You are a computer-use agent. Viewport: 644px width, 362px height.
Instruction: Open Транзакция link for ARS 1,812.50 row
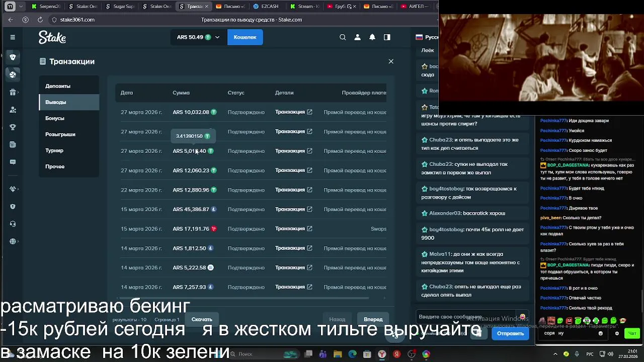pos(294,248)
